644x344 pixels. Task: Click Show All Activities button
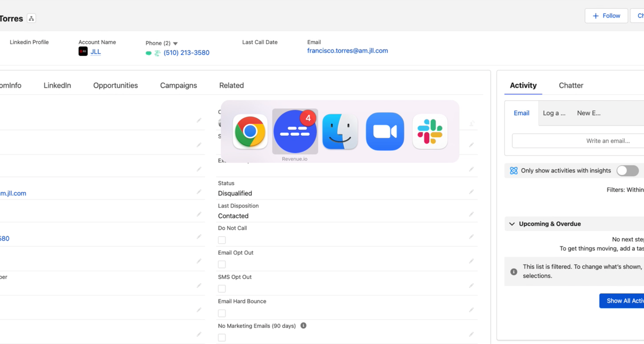coord(622,301)
